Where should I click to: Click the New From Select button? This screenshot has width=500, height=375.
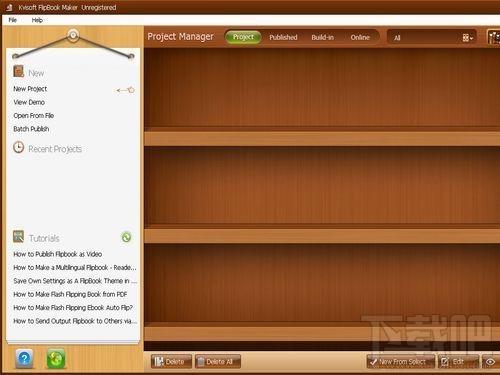(401, 362)
